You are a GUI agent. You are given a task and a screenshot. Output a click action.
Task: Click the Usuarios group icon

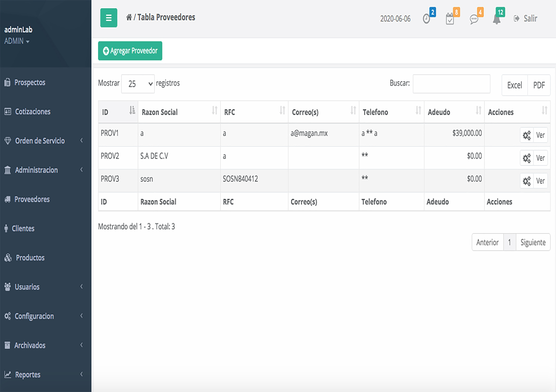[8, 287]
